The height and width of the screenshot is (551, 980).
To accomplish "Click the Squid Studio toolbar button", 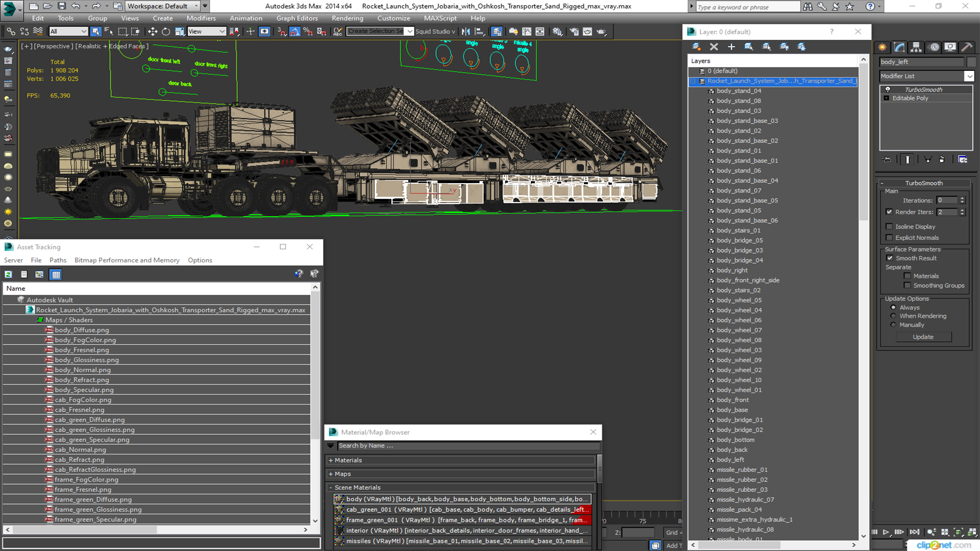I will pyautogui.click(x=435, y=32).
